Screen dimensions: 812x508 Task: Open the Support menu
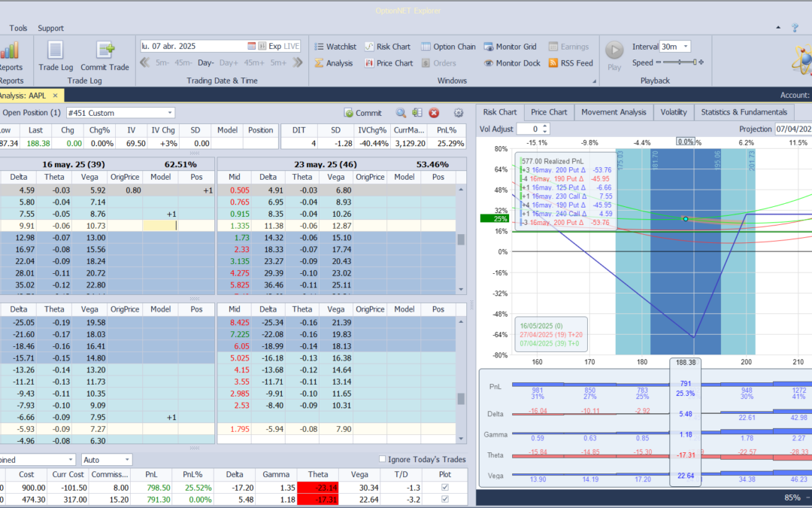coord(51,28)
